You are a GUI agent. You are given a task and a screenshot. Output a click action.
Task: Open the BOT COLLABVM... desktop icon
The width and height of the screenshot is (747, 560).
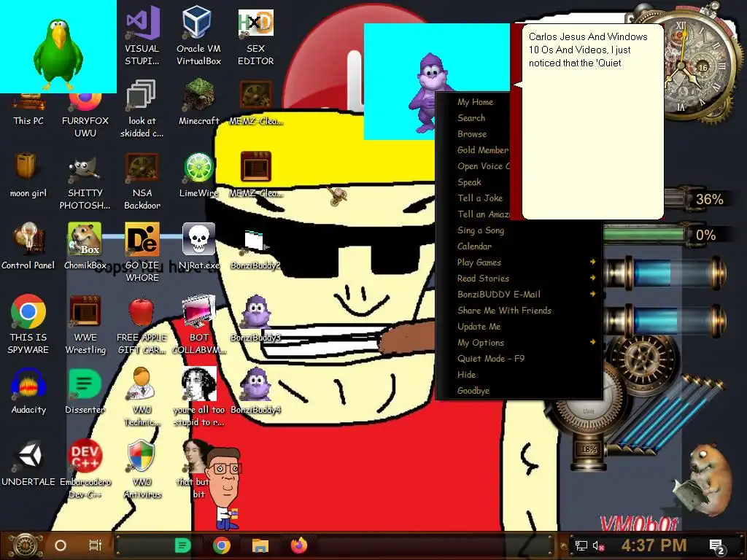(198, 324)
